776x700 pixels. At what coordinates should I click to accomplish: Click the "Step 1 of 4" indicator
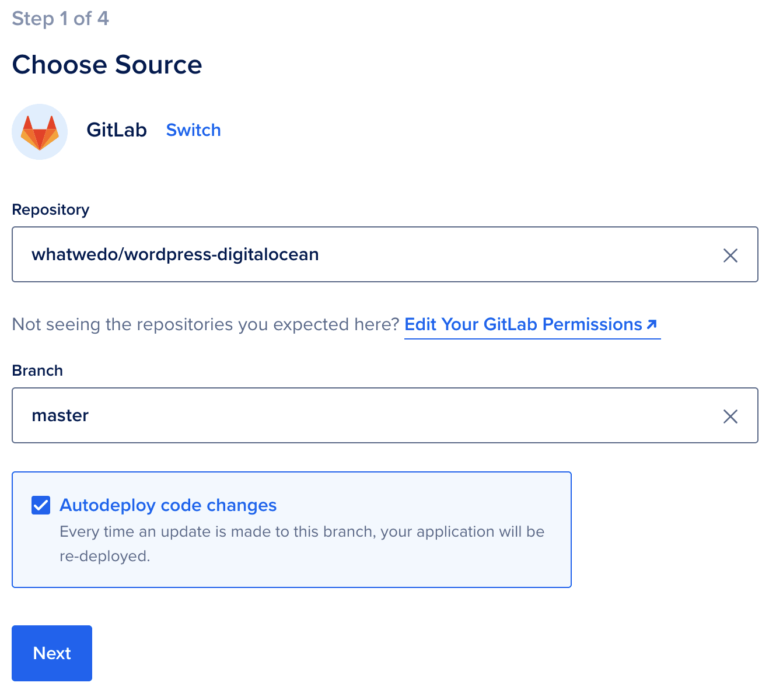pos(60,19)
